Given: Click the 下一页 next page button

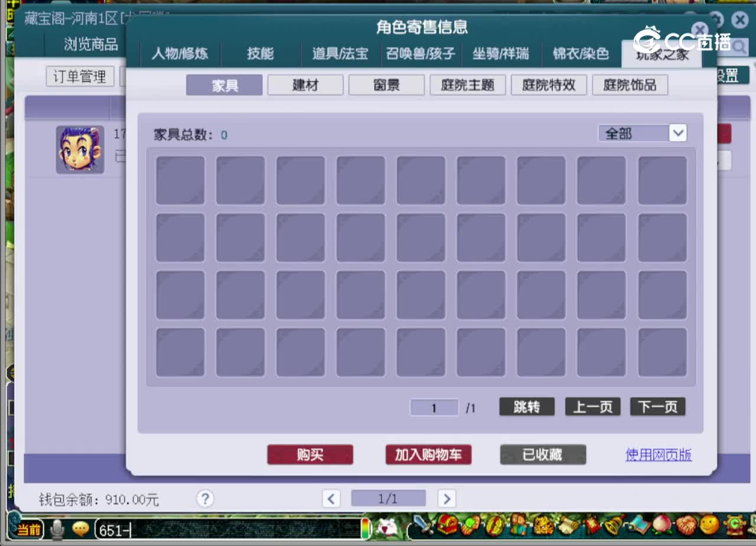Looking at the screenshot, I should click(657, 406).
